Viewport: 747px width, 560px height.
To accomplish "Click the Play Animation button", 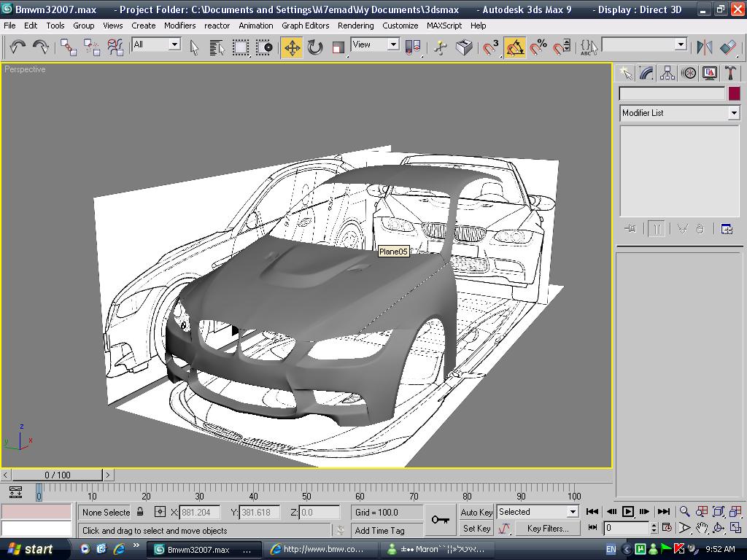I will click(x=628, y=511).
